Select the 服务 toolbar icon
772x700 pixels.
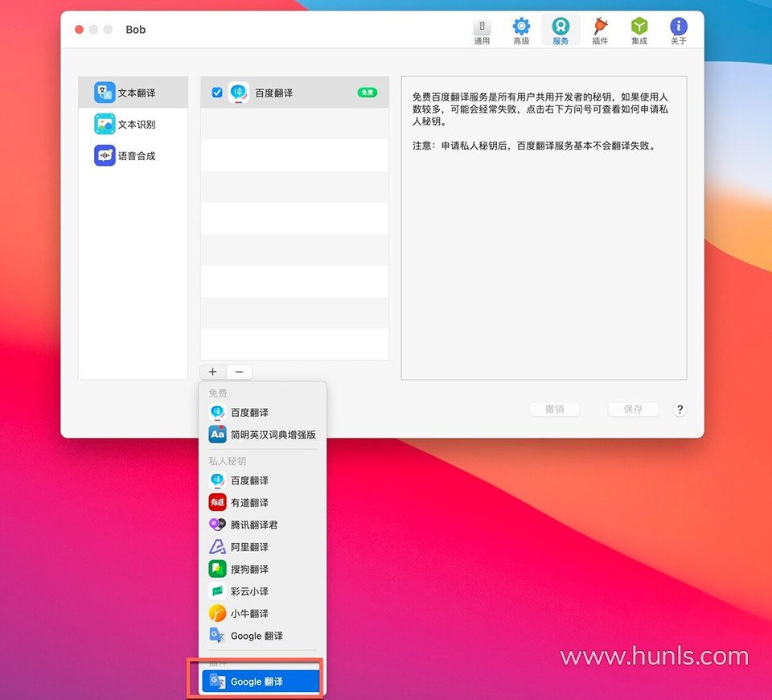561,31
